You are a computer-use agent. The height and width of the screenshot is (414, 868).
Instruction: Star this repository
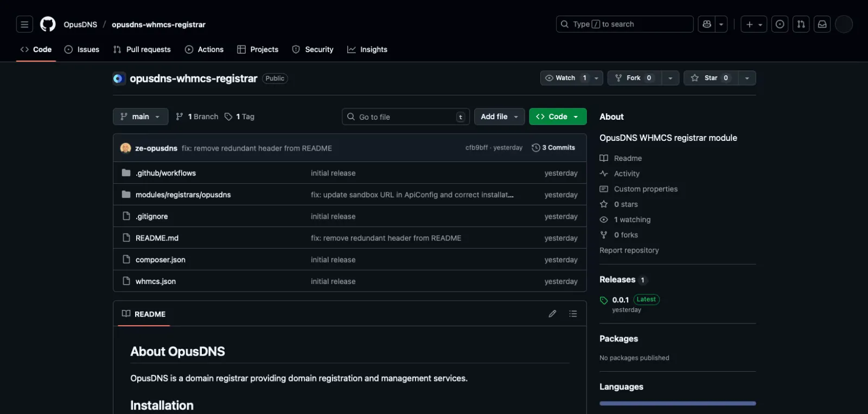tap(711, 78)
